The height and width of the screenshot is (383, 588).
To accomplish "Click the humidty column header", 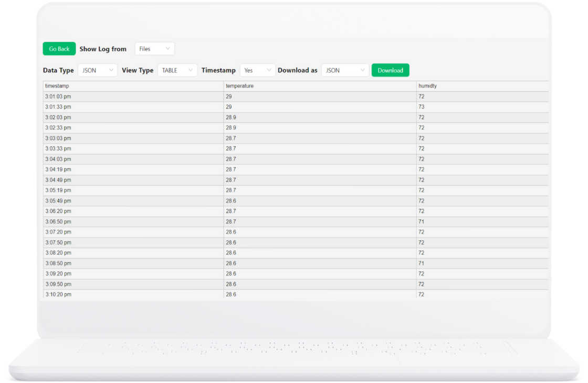I will click(482, 86).
